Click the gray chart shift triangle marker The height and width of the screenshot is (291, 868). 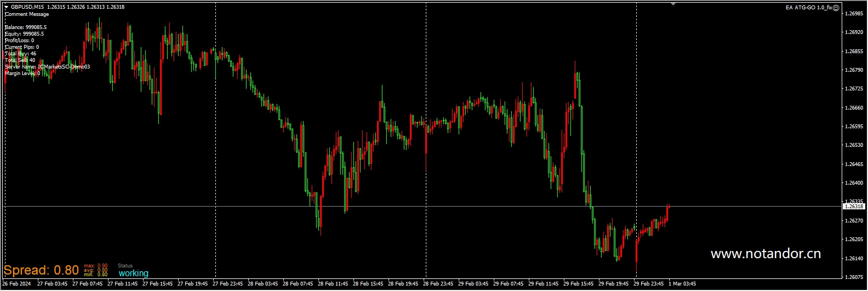[x=673, y=4]
